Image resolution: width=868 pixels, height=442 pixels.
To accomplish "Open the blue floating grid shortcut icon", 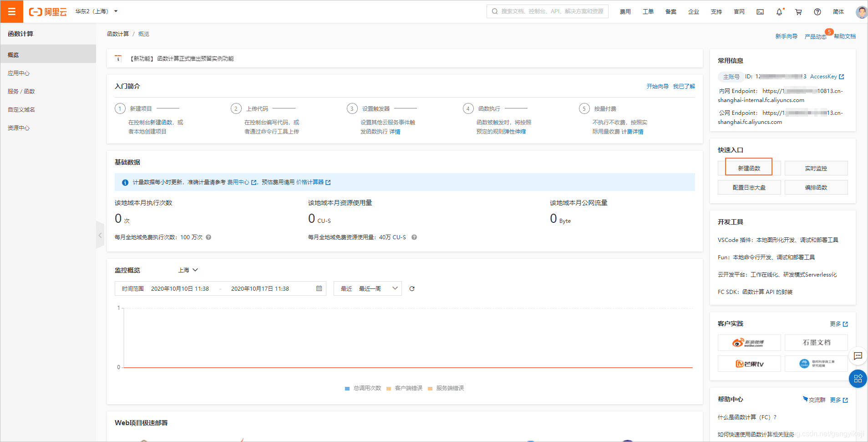I will [x=858, y=379].
